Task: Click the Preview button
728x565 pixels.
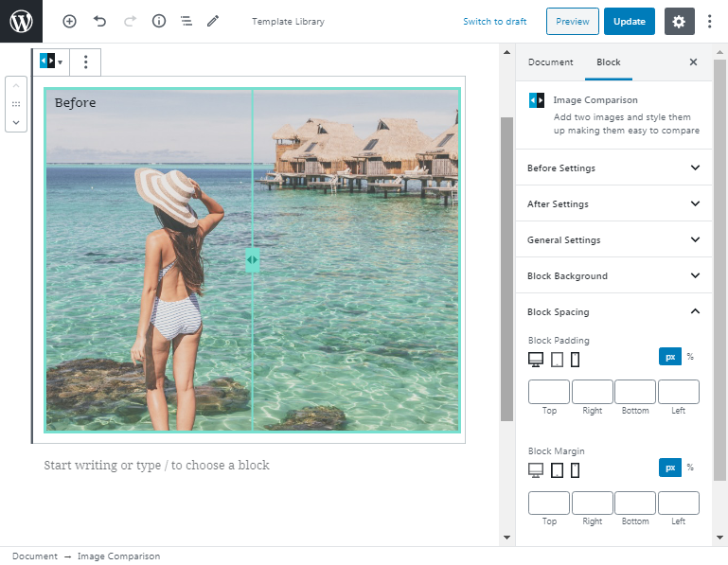Action: pyautogui.click(x=573, y=22)
